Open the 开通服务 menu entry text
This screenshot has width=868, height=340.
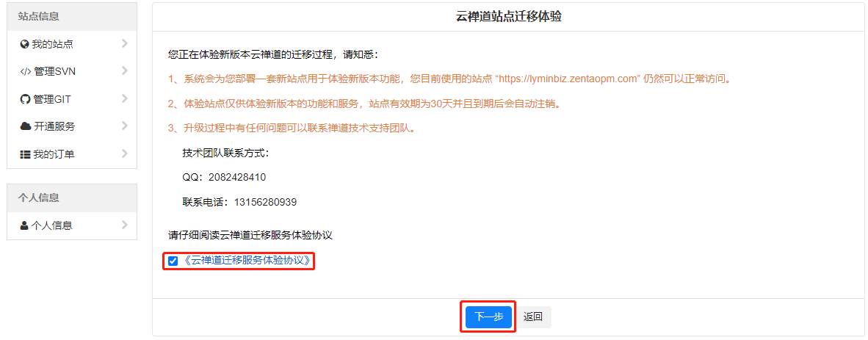coord(54,127)
